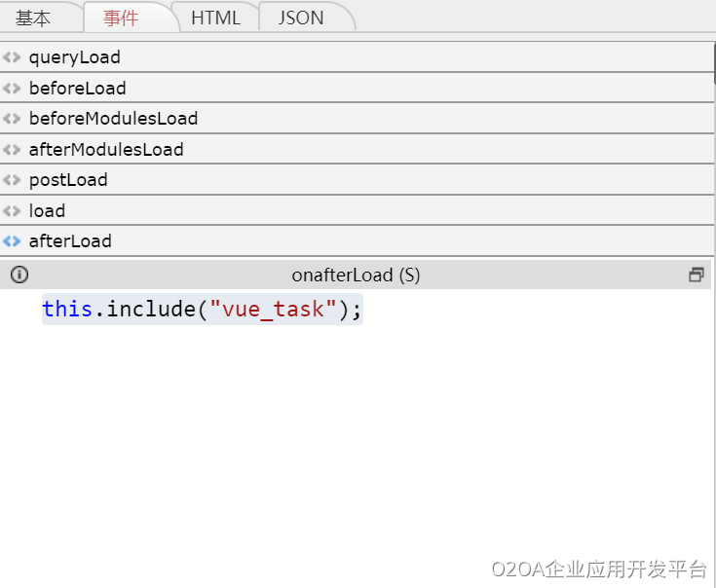
Task: Click the code icon beside load
Action: (x=12, y=211)
